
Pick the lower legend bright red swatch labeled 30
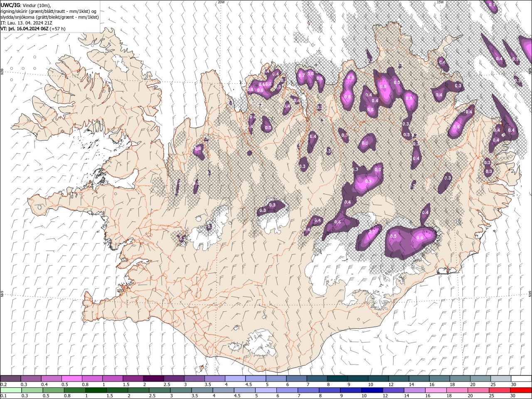pos(521,390)
